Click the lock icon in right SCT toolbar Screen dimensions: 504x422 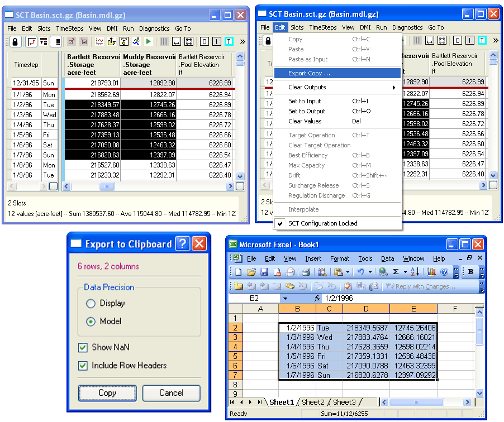coord(268,40)
